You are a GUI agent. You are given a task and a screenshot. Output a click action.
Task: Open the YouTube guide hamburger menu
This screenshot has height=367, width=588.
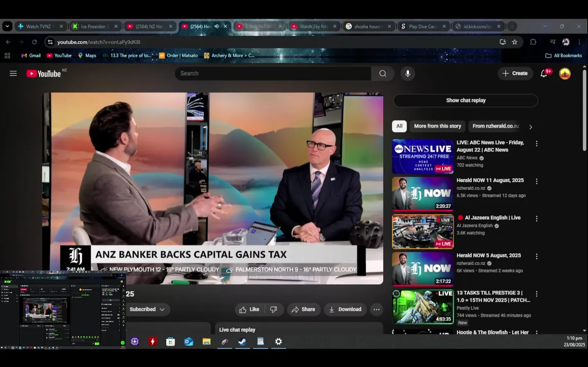[13, 73]
